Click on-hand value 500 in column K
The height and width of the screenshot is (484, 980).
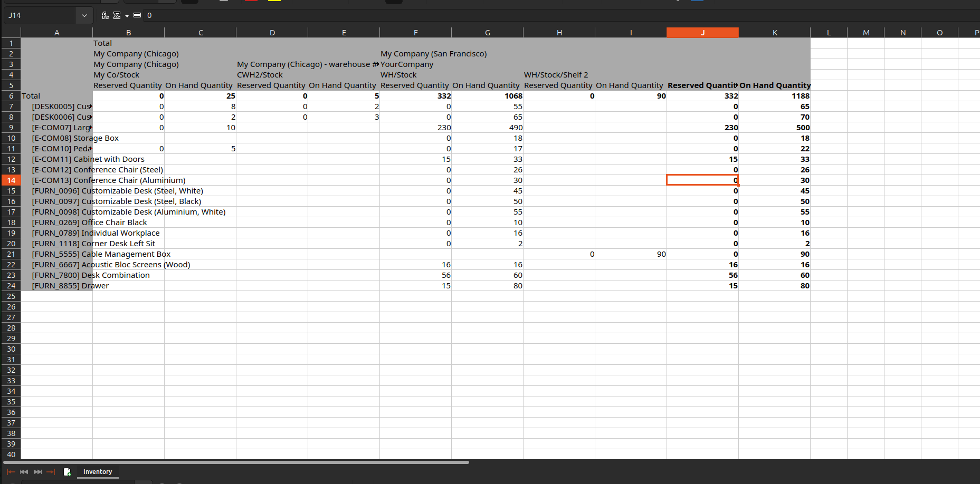tap(775, 128)
